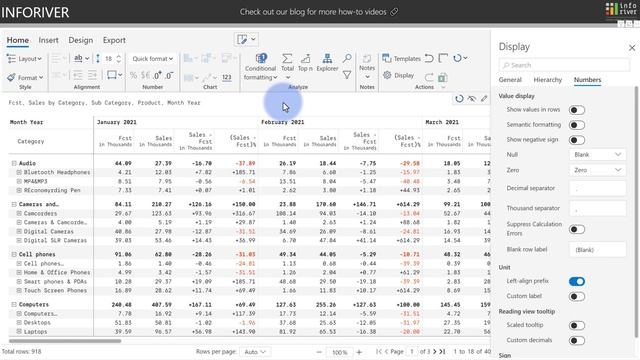
Task: Collapse the Audio category row
Action: coord(14,163)
